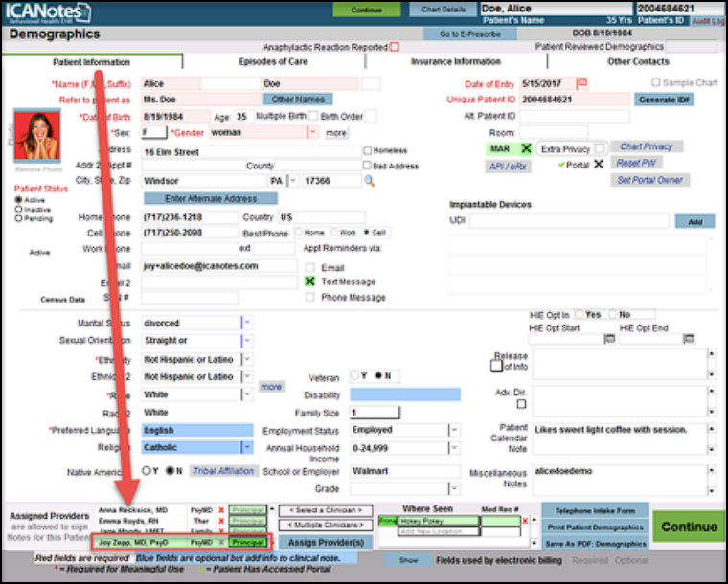Expand the Sexual Orientation dropdown

247,341
